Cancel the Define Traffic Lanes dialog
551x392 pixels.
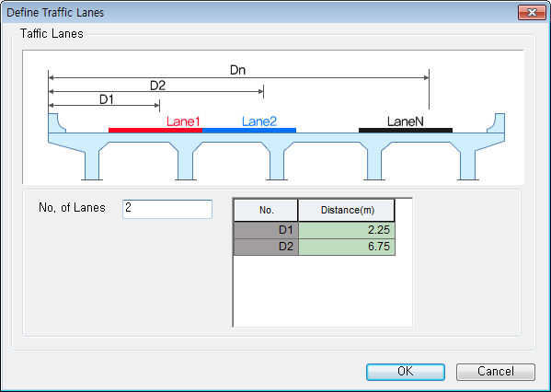coord(496,372)
